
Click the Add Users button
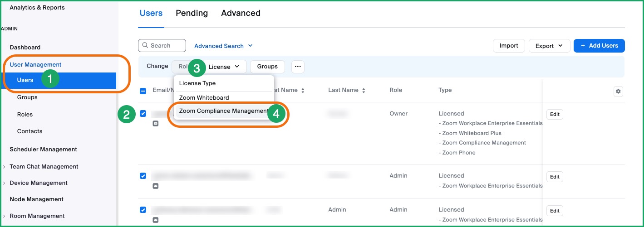(599, 46)
